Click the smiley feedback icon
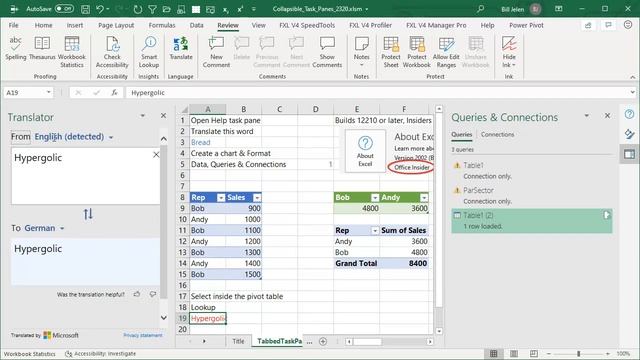Image resolution: width=640 pixels, height=360 pixels. [x=628, y=25]
